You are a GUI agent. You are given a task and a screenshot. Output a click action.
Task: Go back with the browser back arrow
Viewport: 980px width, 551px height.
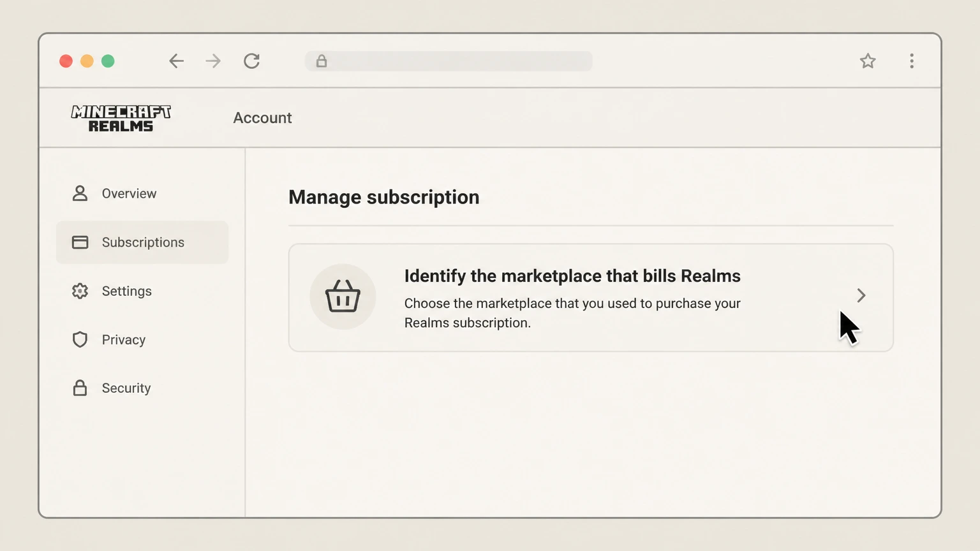tap(176, 61)
